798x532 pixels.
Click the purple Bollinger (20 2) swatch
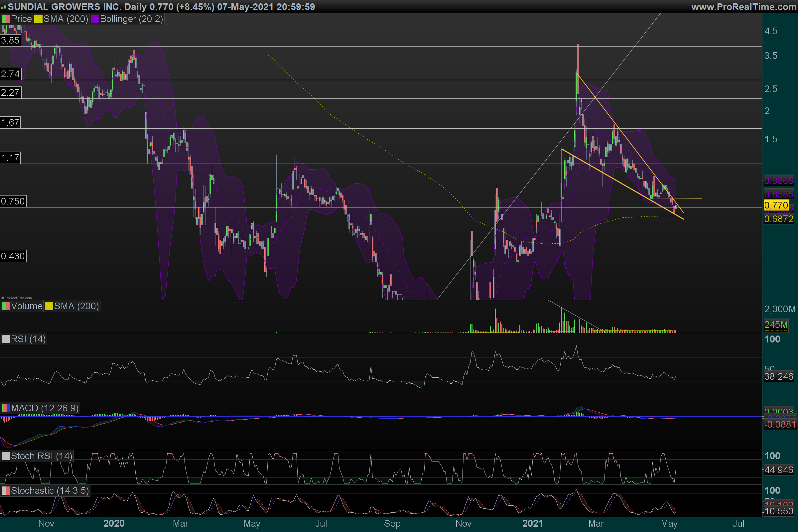pos(95,19)
